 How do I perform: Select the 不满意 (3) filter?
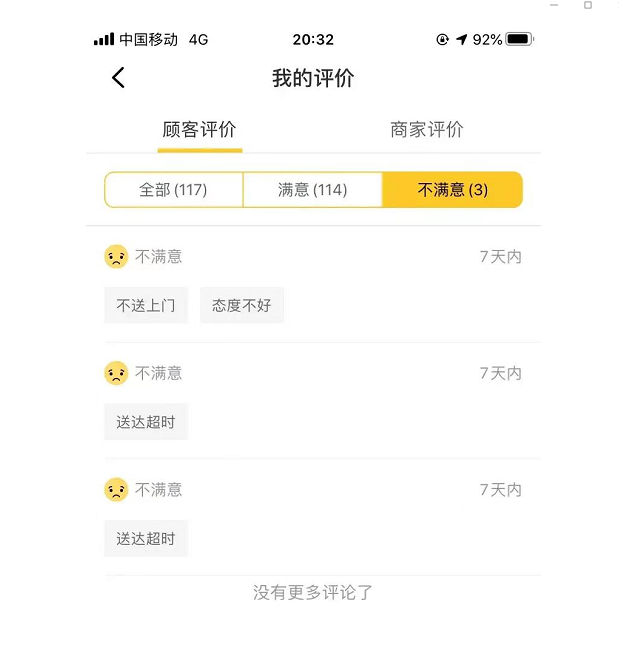(453, 190)
